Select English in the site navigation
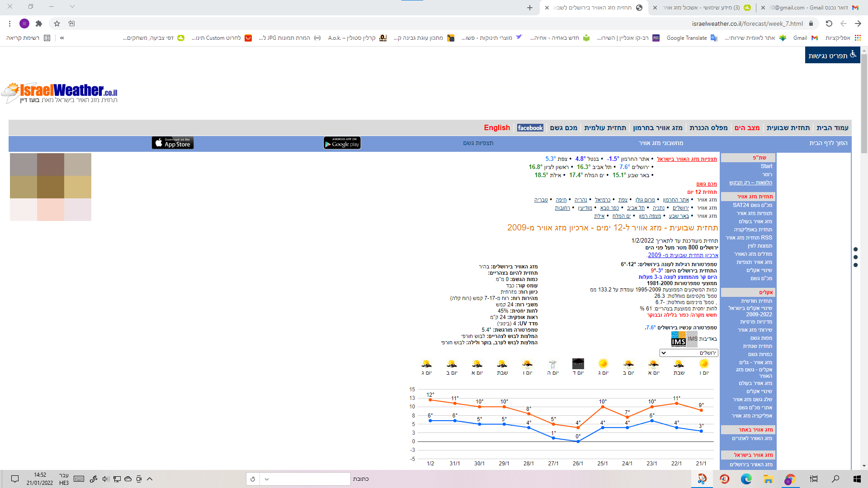 [497, 128]
